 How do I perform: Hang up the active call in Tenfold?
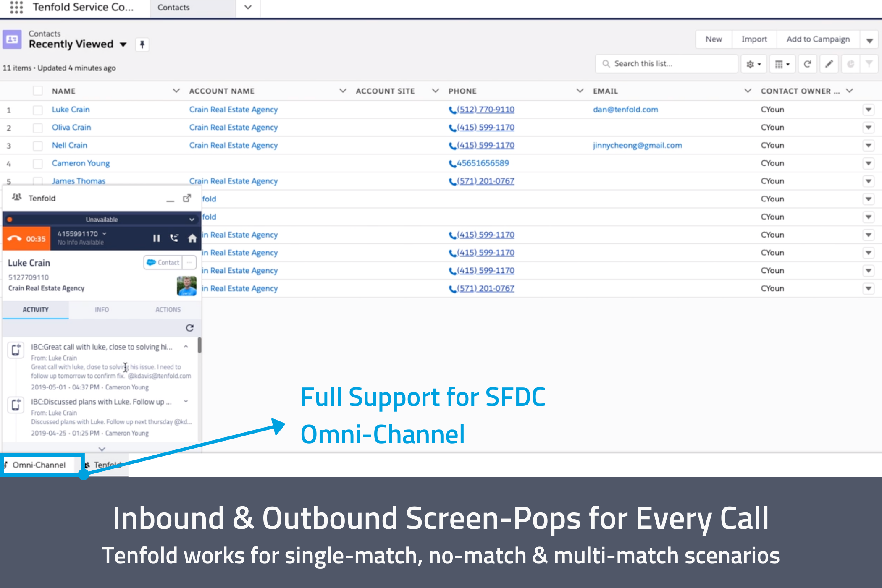(15, 238)
